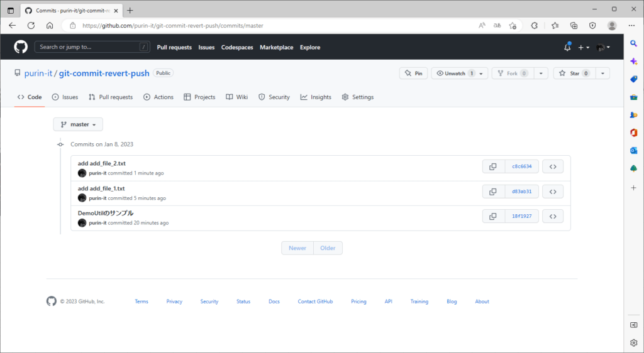Switch to the Issues tab
This screenshot has width=644, height=353.
click(65, 97)
